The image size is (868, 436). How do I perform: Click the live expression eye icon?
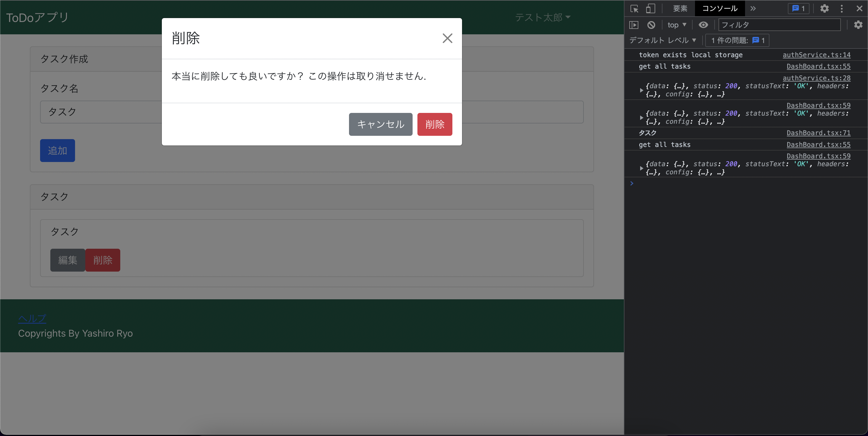tap(703, 25)
